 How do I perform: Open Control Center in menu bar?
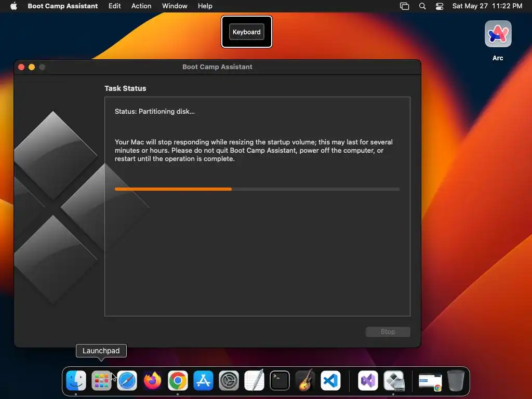(x=440, y=6)
